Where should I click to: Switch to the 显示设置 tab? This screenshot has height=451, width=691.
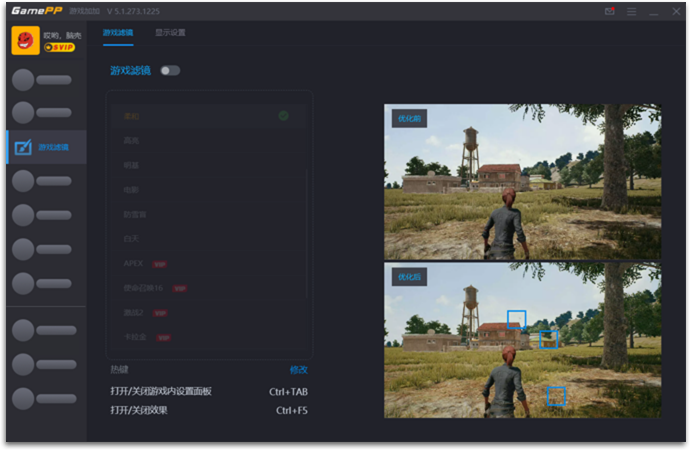170,33
